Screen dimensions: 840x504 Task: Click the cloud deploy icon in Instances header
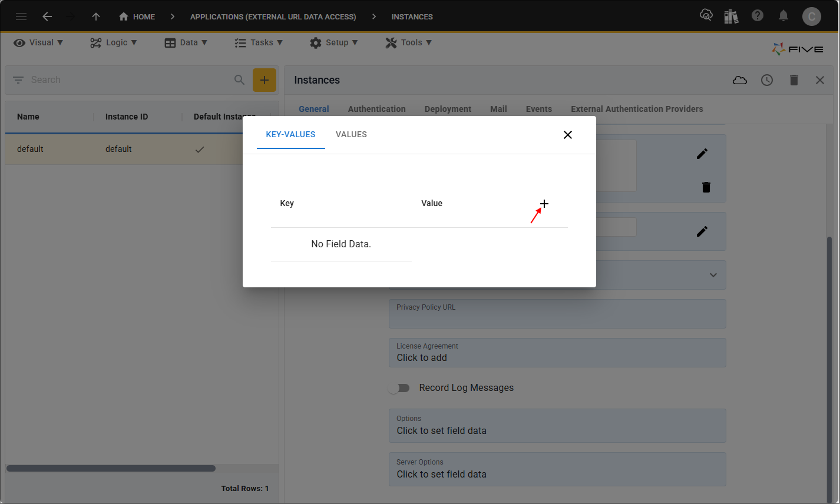[740, 79]
